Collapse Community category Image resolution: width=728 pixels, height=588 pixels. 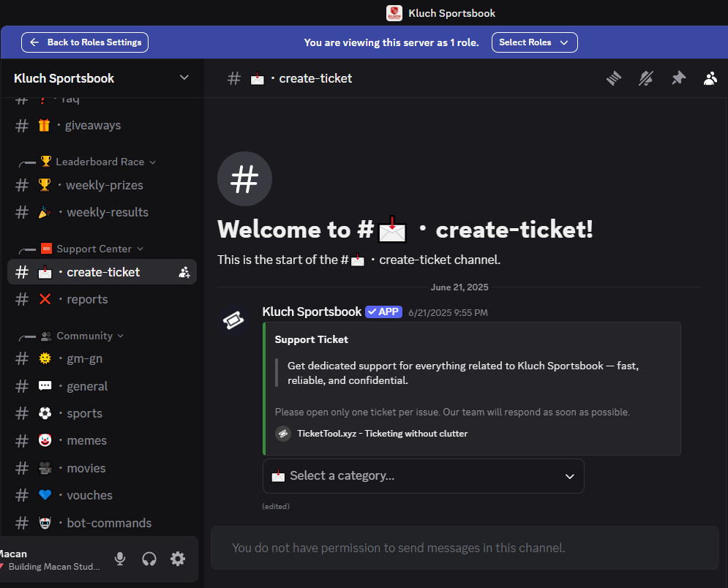pos(84,336)
